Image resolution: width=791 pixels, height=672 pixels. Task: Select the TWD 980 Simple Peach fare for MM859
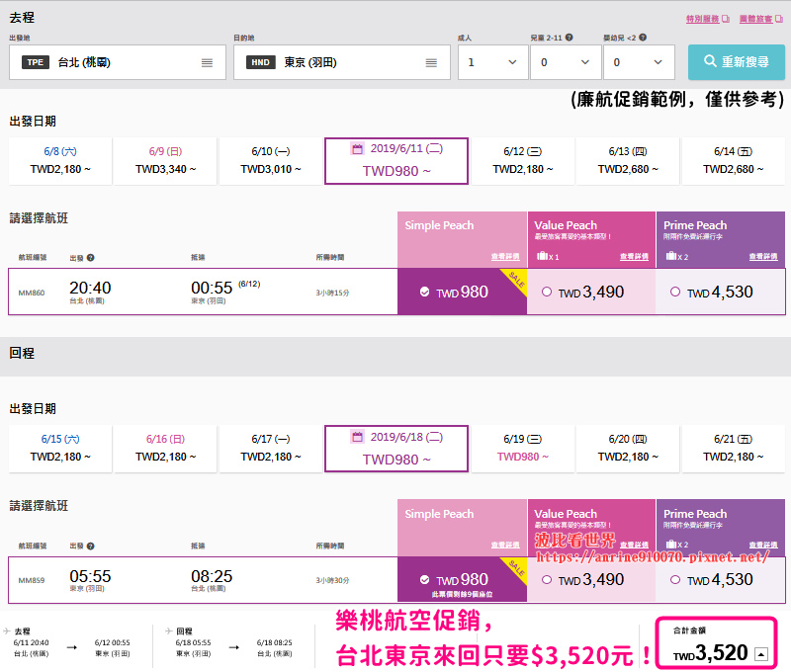coord(462,580)
